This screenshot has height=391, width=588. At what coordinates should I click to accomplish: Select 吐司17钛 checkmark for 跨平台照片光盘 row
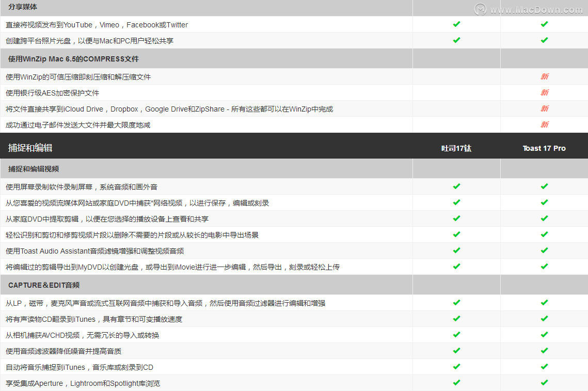coord(456,40)
